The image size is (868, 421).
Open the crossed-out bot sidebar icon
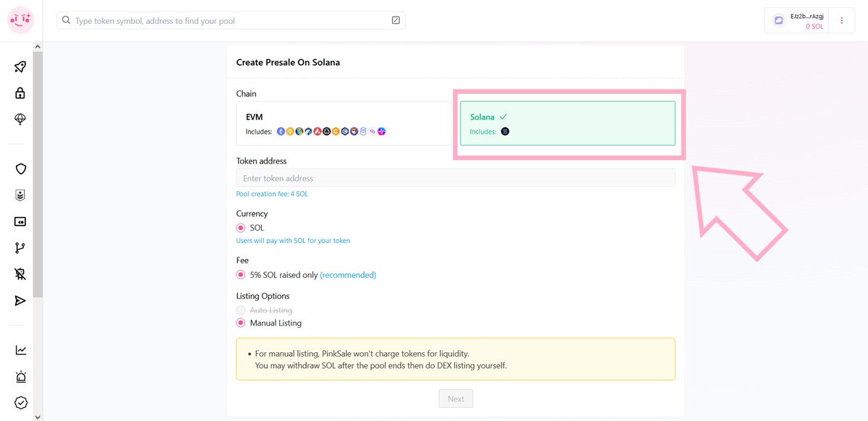pos(20,274)
